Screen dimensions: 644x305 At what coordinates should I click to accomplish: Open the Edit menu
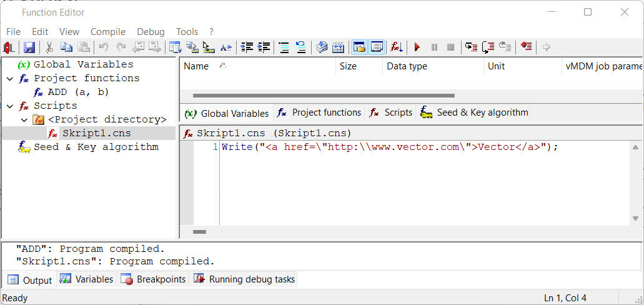pos(40,32)
